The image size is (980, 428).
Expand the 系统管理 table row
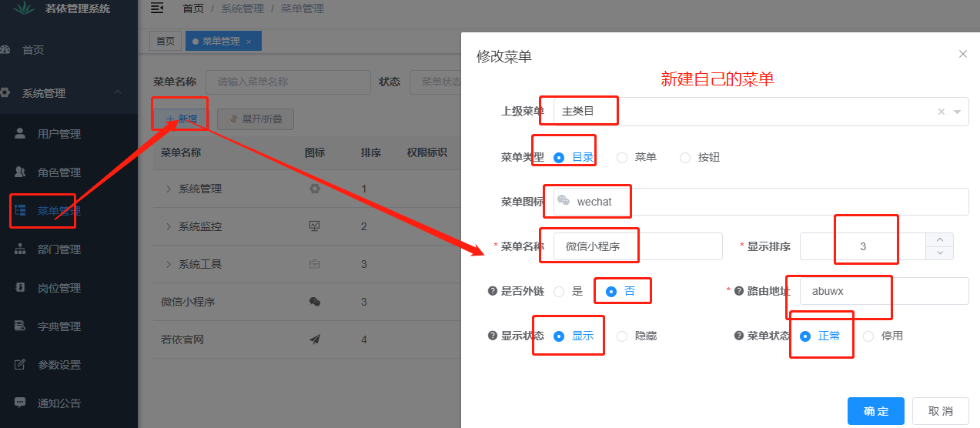[x=169, y=189]
